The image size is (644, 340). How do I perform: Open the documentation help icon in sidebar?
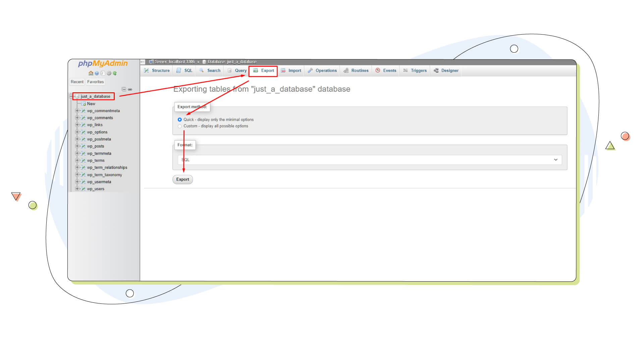pyautogui.click(x=97, y=73)
